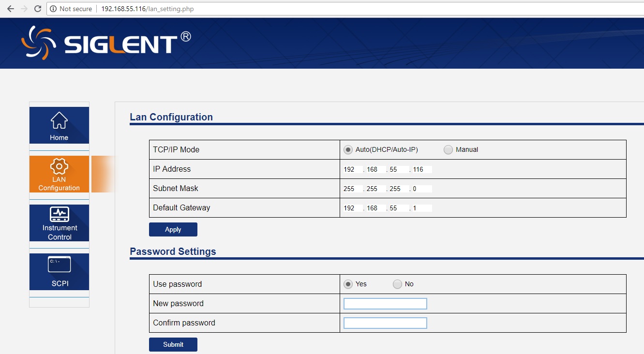Click the browser address bar URL
Image resolution: width=644 pixels, height=354 pixels.
148,9
